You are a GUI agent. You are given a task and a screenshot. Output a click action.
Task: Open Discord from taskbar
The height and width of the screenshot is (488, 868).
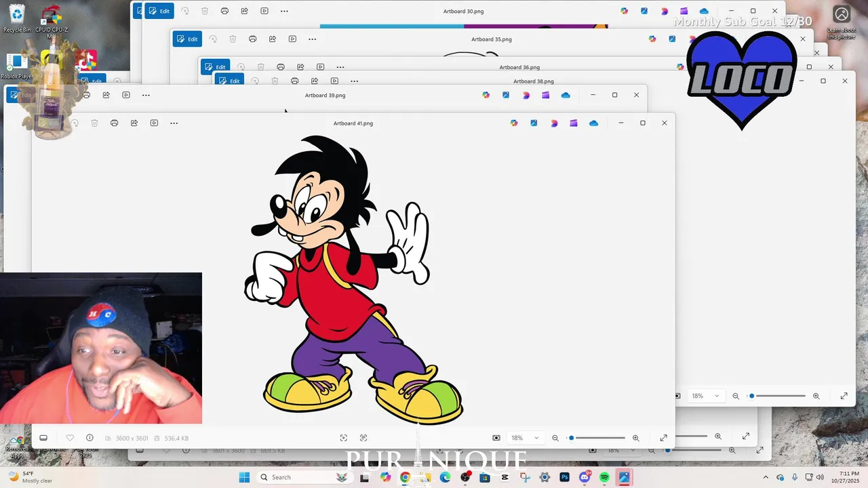585,477
